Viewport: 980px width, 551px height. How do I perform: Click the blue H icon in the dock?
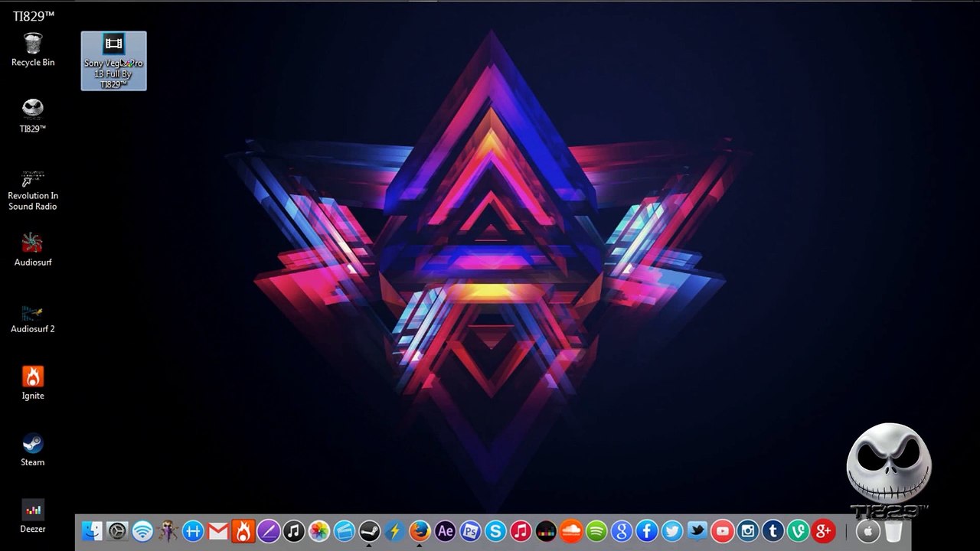pyautogui.click(x=193, y=531)
